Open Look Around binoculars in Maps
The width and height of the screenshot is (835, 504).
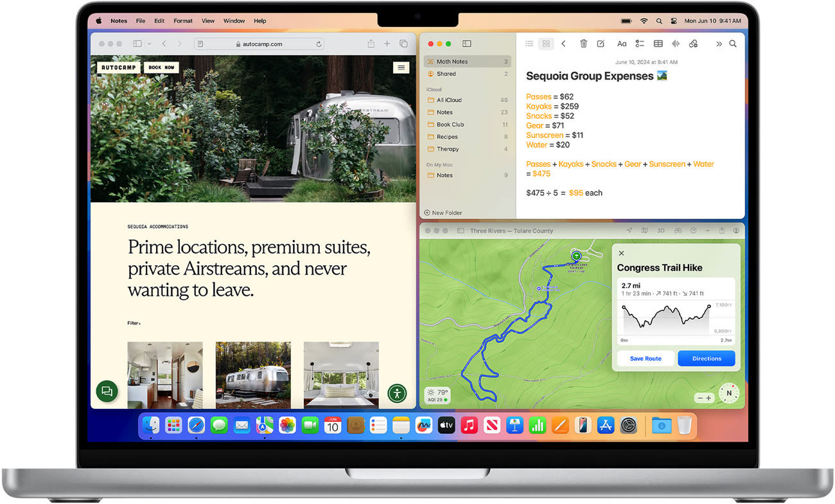click(677, 230)
